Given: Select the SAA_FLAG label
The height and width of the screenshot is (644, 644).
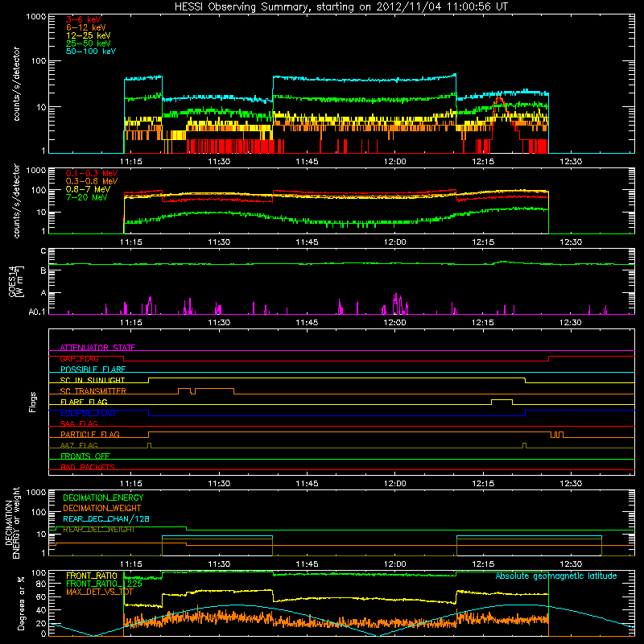Looking at the screenshot, I should 79,423.
